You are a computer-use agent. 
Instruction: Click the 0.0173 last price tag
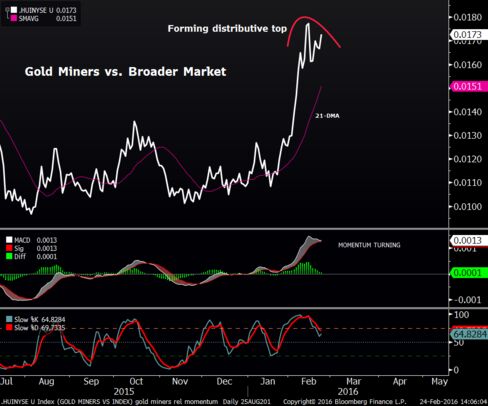[468, 34]
